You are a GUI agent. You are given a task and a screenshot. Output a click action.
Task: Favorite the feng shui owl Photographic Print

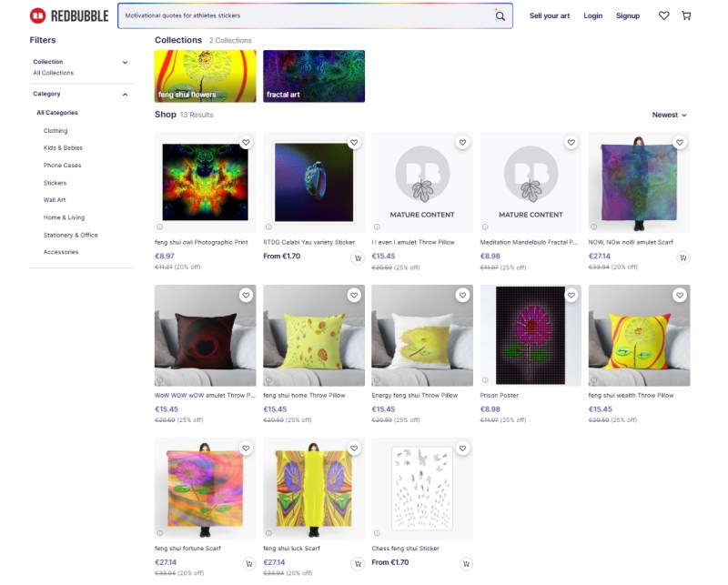(246, 143)
